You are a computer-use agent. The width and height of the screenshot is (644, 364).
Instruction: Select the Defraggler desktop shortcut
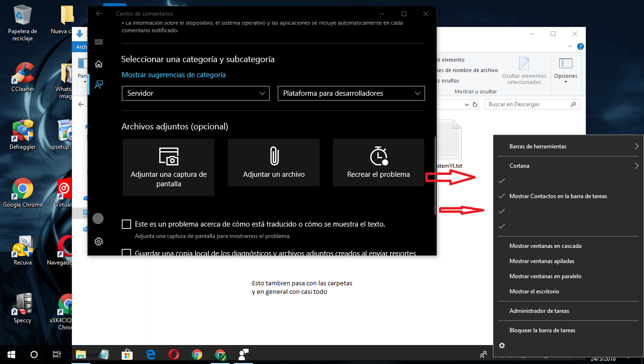point(23,135)
